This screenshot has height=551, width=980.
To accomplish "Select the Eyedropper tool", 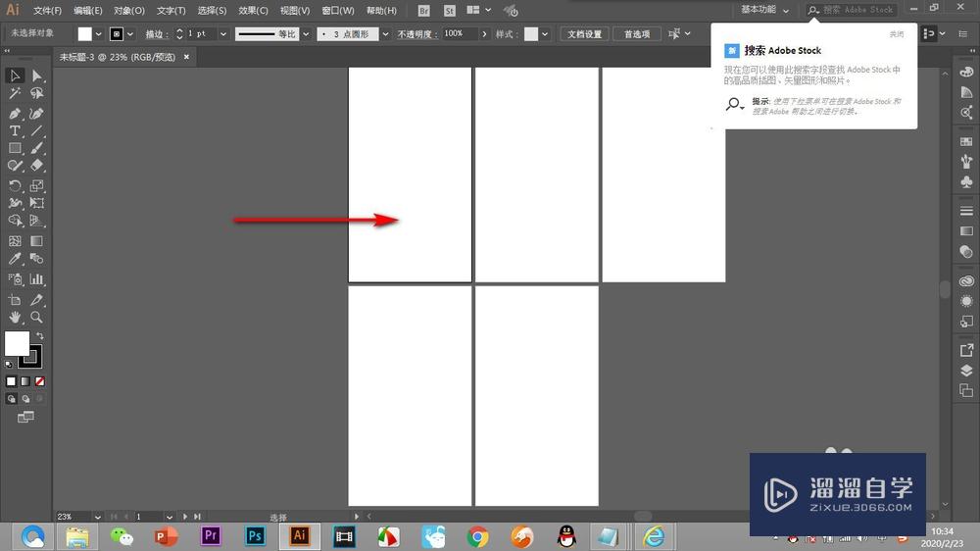I will (15, 258).
